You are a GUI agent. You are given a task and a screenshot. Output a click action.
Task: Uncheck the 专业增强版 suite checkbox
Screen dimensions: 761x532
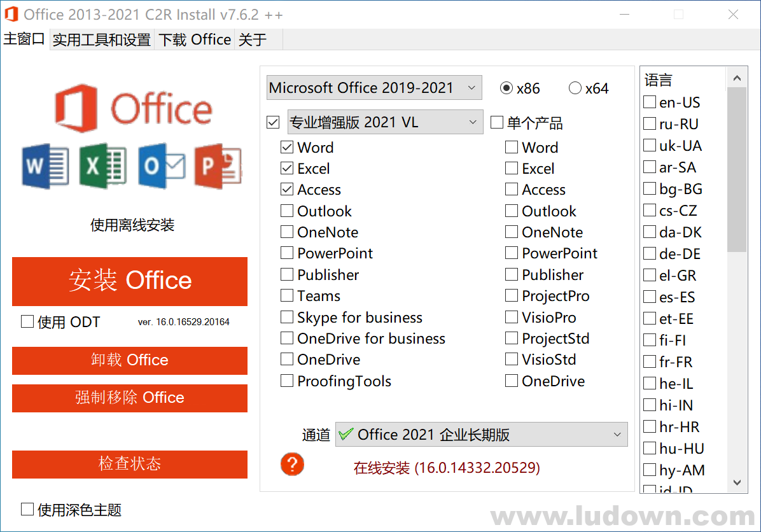click(x=273, y=122)
